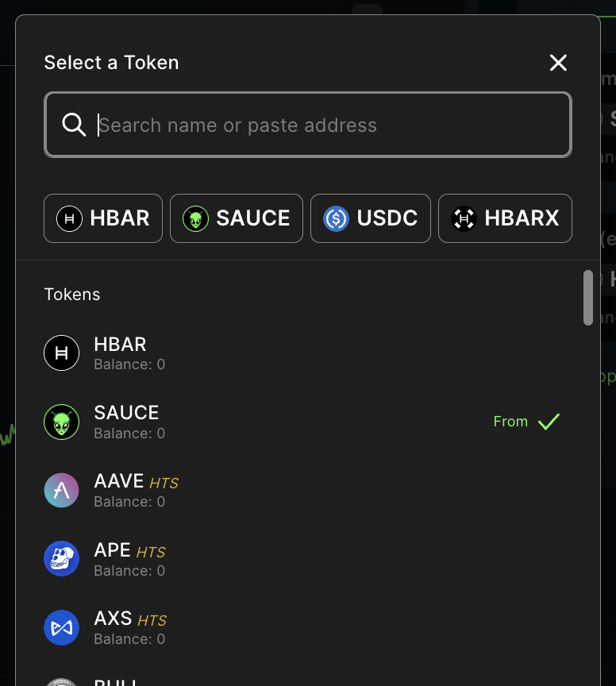Screen dimensions: 616x686
Task: Click the USDC dollar icon in chip
Action: pyautogui.click(x=336, y=218)
